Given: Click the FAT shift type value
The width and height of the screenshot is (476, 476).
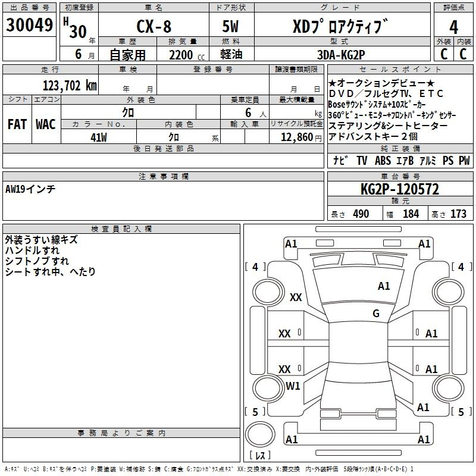Looking at the screenshot, I should [x=17, y=124].
